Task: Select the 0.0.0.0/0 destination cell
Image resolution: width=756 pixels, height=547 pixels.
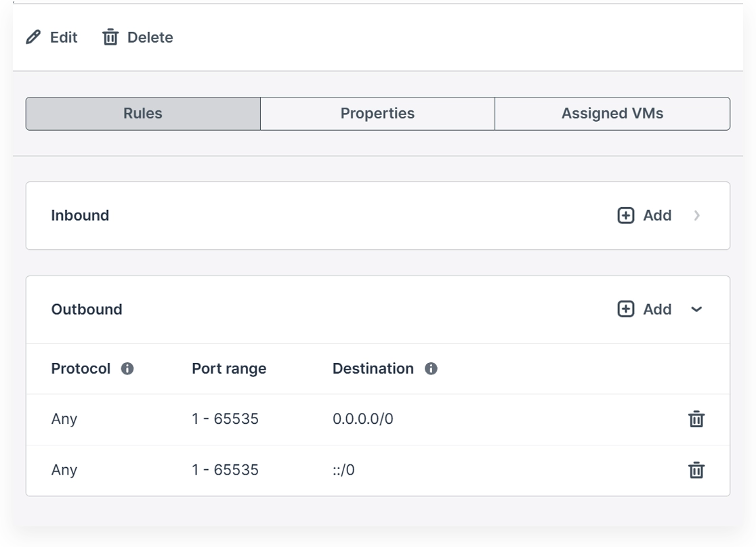Action: (x=362, y=419)
